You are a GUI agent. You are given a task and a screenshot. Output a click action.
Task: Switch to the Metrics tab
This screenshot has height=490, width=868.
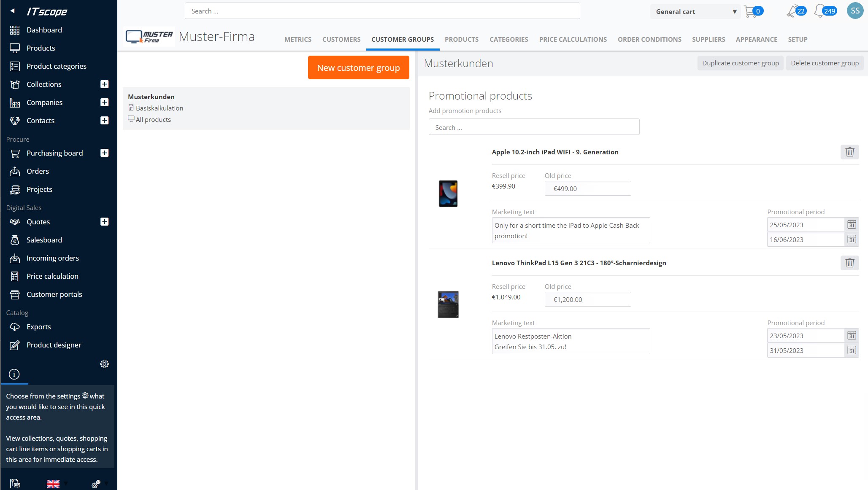coord(298,39)
